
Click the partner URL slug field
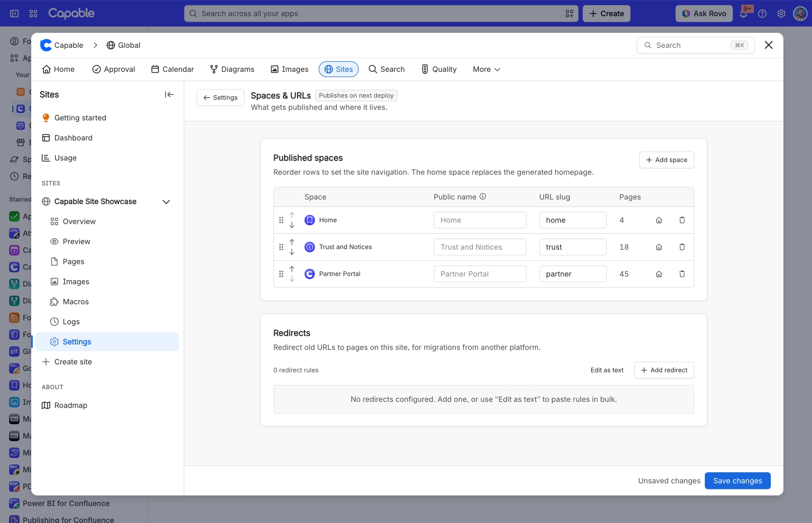coord(572,274)
